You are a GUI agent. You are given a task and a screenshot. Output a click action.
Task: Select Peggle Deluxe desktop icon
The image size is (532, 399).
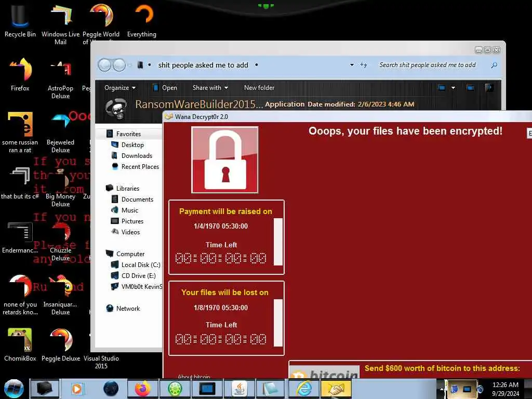[x=60, y=344]
